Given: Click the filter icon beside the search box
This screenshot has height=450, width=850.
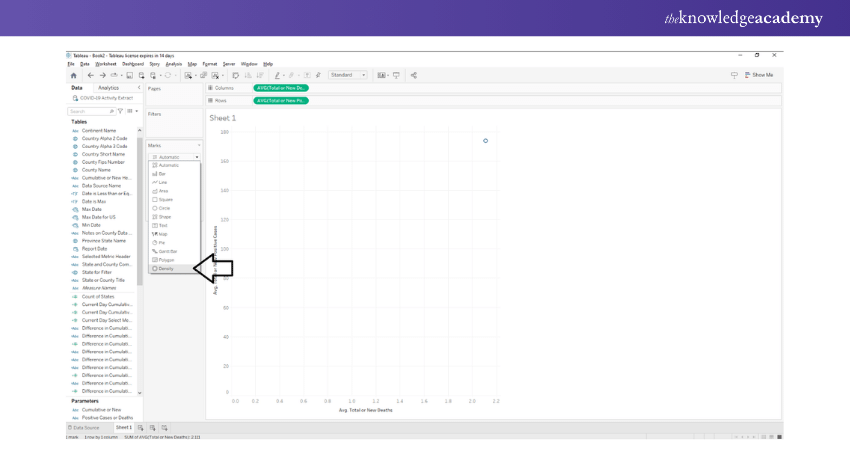Looking at the screenshot, I should (x=121, y=111).
